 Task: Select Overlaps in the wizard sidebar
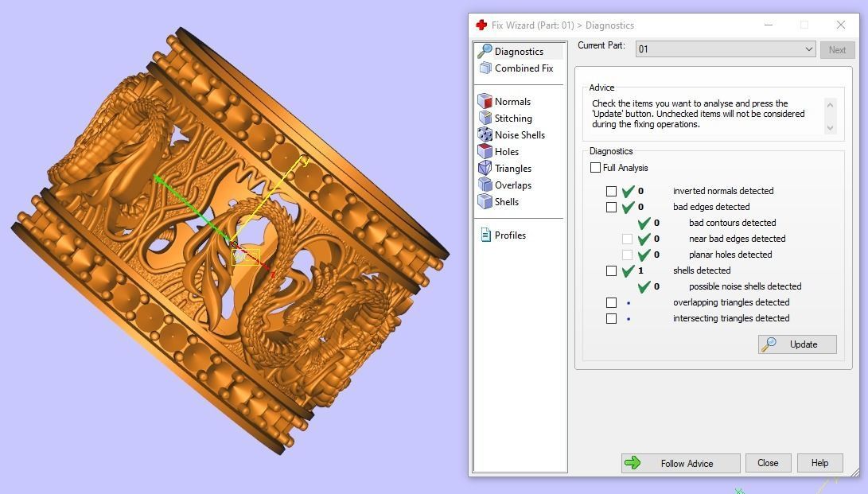(513, 185)
